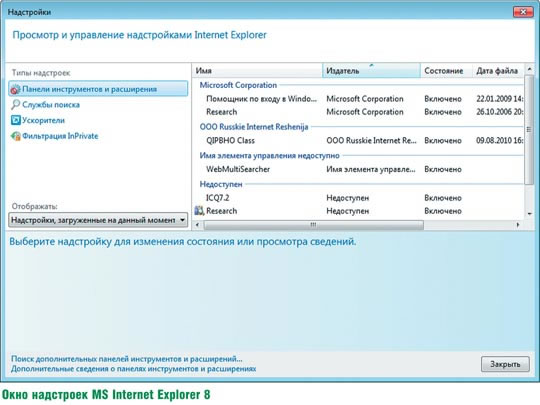This screenshot has width=540, height=405.
Task: Select the WebMultiSearcher add-on row
Action: click(x=358, y=169)
